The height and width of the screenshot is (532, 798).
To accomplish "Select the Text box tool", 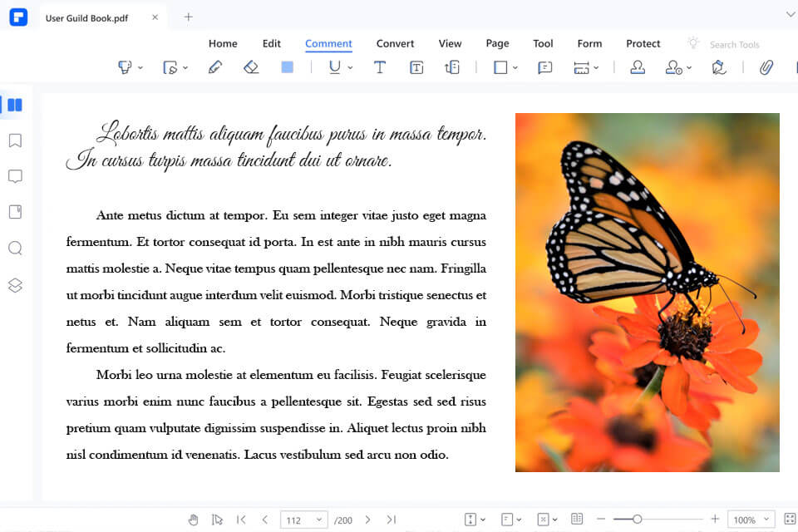I will tap(416, 67).
